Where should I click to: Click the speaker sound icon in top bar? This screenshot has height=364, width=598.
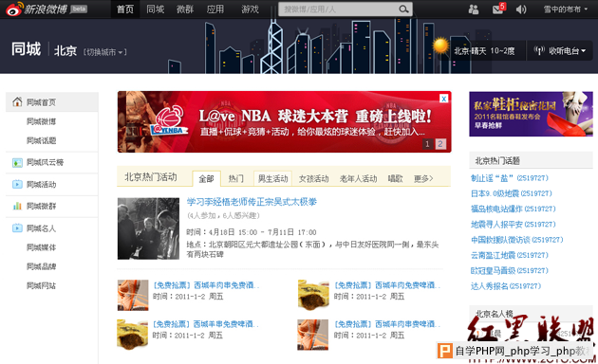coord(521,9)
